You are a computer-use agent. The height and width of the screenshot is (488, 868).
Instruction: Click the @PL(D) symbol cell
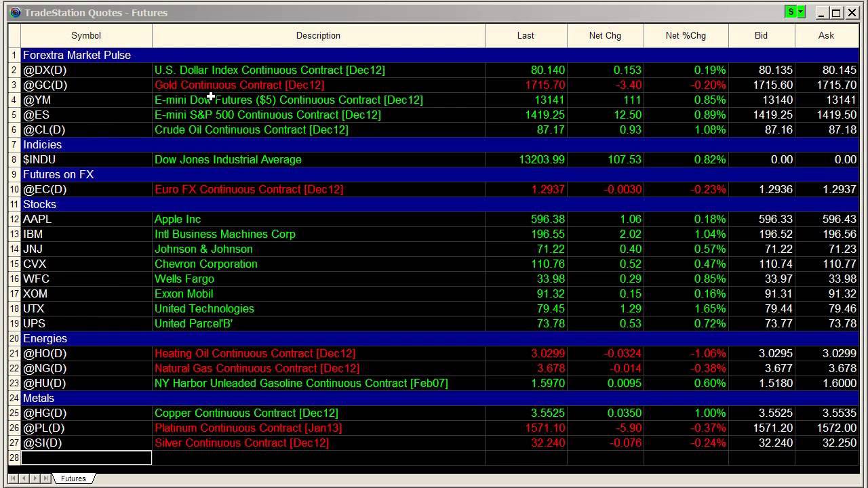pos(86,428)
